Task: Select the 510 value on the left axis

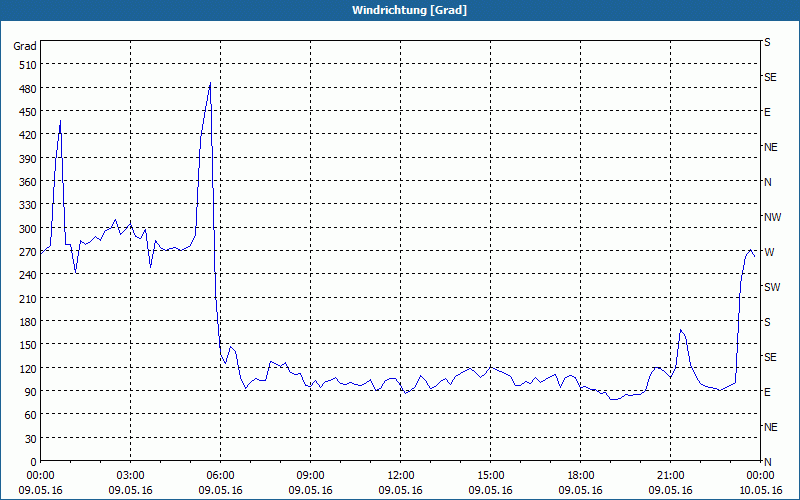Action: tap(28, 65)
